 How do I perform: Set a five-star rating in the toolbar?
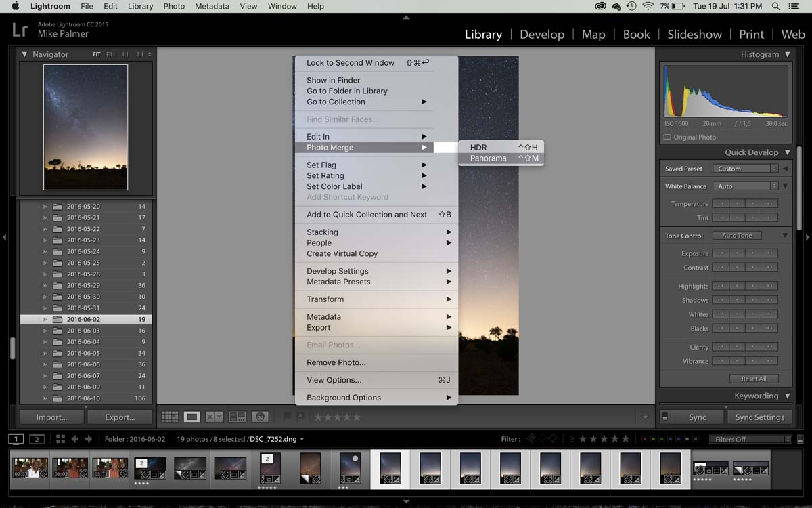pyautogui.click(x=357, y=417)
